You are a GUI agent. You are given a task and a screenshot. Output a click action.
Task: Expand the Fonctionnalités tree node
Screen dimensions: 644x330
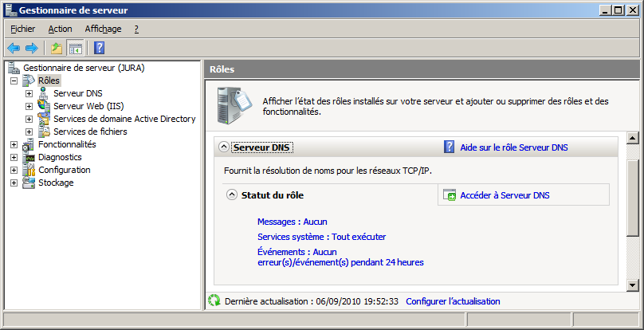[x=14, y=144]
